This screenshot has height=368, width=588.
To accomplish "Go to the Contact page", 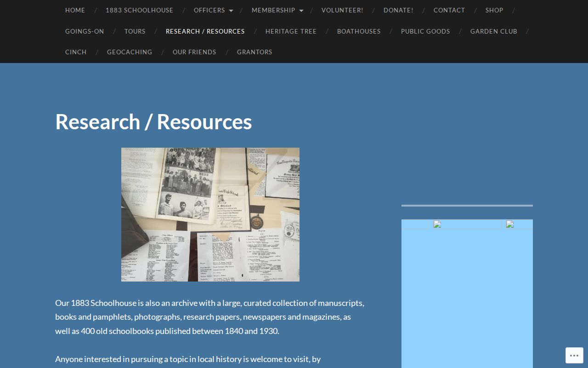I will [449, 10].
